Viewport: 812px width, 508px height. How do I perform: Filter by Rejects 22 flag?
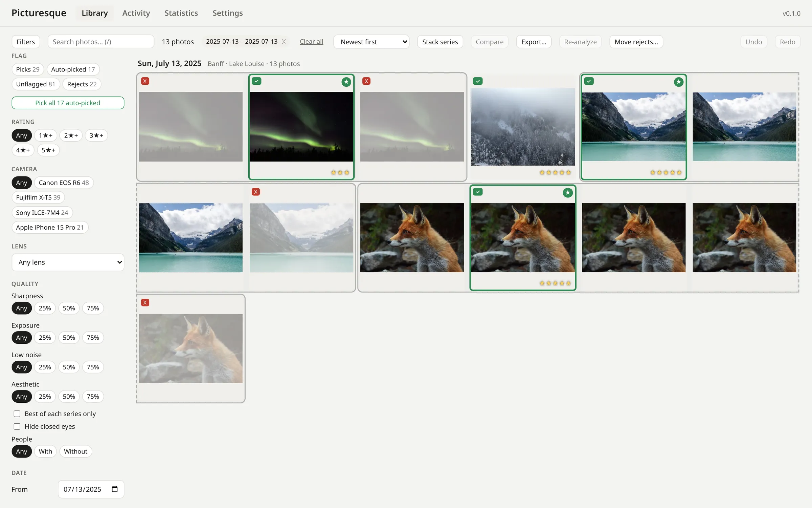(82, 84)
